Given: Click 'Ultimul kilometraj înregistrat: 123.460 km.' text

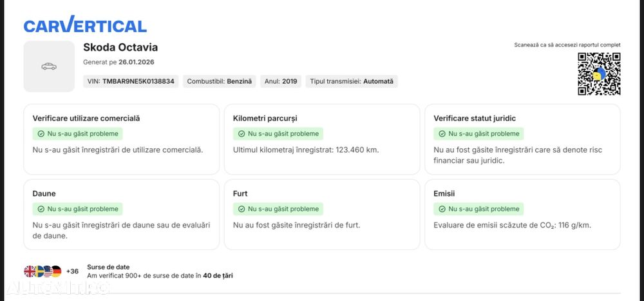Looking at the screenshot, I should [x=306, y=150].
